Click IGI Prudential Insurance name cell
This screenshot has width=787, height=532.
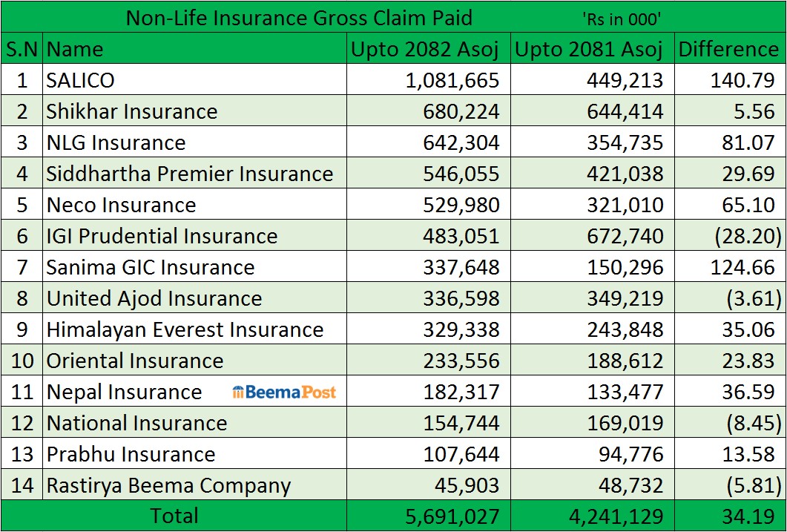[162, 236]
